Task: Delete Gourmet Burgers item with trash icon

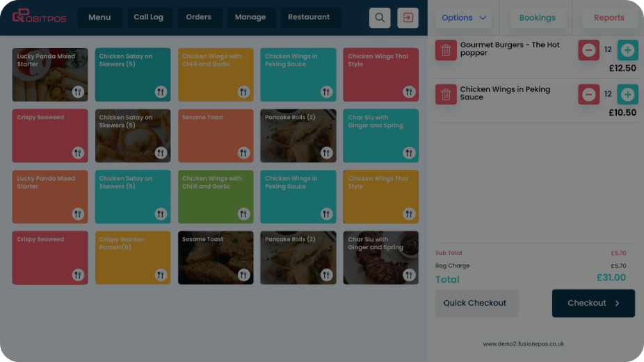Action: [x=446, y=50]
